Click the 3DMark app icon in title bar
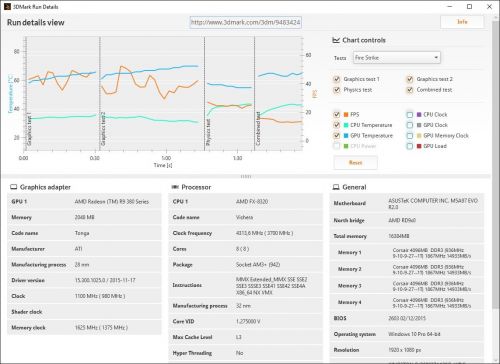Screen dimensions: 500x364 (x=7, y=6)
